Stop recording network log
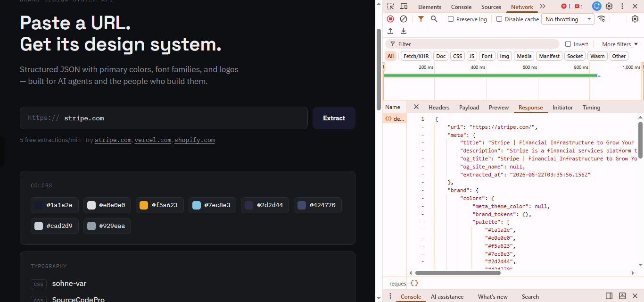This screenshot has width=644, height=302. click(x=390, y=19)
